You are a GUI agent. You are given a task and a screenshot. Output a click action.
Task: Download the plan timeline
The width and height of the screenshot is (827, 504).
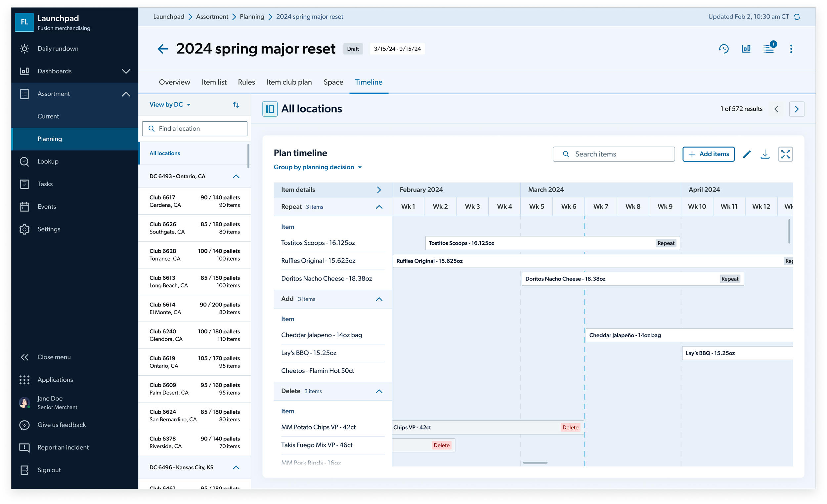tap(765, 154)
